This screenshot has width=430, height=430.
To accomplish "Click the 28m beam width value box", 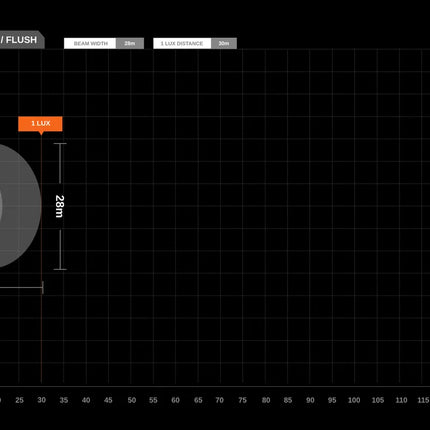I will (130, 43).
